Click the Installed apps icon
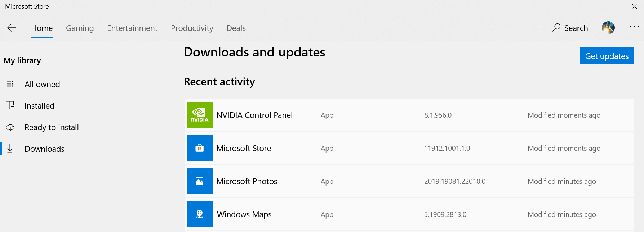 coord(10,105)
